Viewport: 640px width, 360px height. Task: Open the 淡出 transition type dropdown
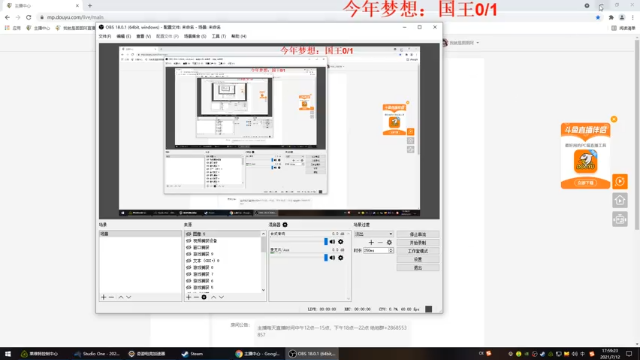tap(373, 234)
